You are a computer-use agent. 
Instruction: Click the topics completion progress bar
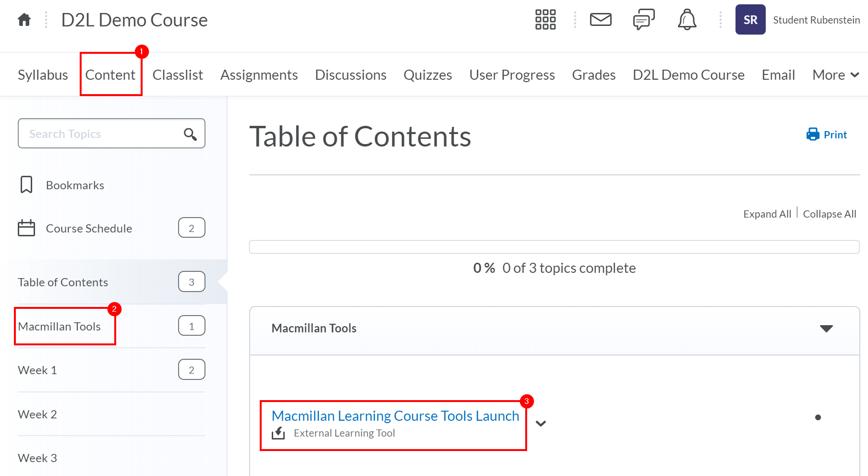pos(554,246)
